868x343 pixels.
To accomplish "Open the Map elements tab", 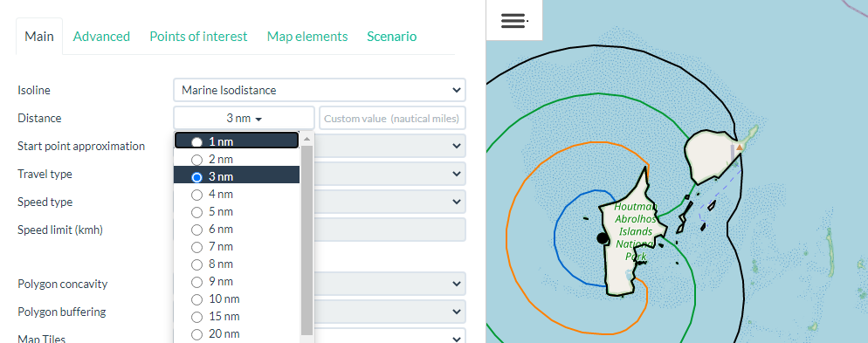I will 307,37.
